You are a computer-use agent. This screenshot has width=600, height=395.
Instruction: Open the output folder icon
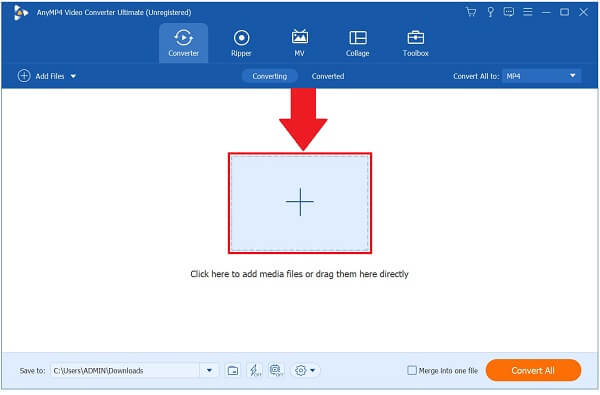tap(233, 371)
